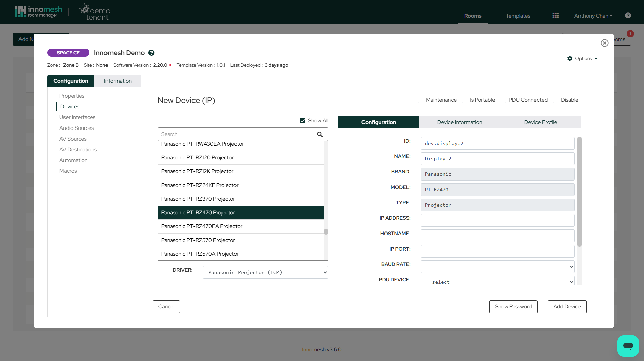Check the Is Portable option
644x361 pixels.
point(465,100)
